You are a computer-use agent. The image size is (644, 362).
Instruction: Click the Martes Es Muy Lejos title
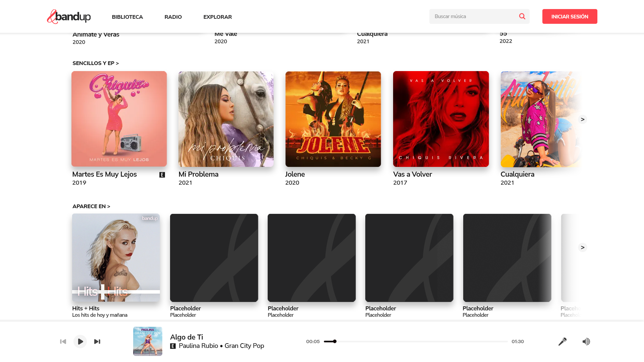click(x=105, y=175)
